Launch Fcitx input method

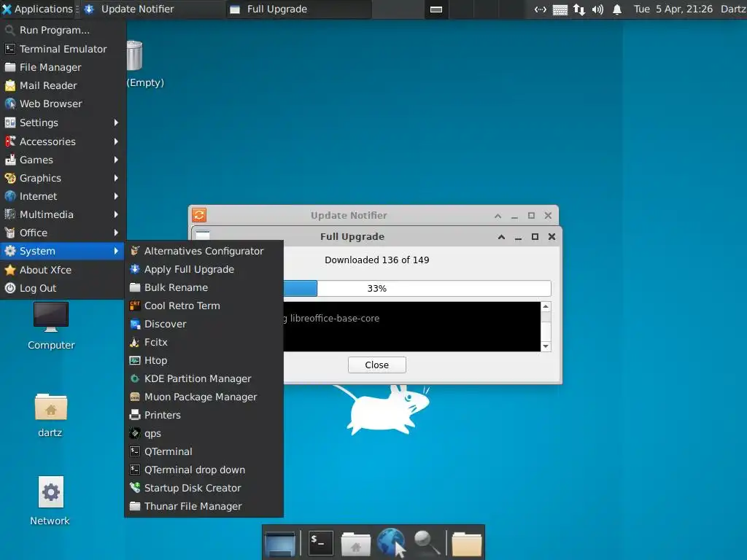click(204, 342)
